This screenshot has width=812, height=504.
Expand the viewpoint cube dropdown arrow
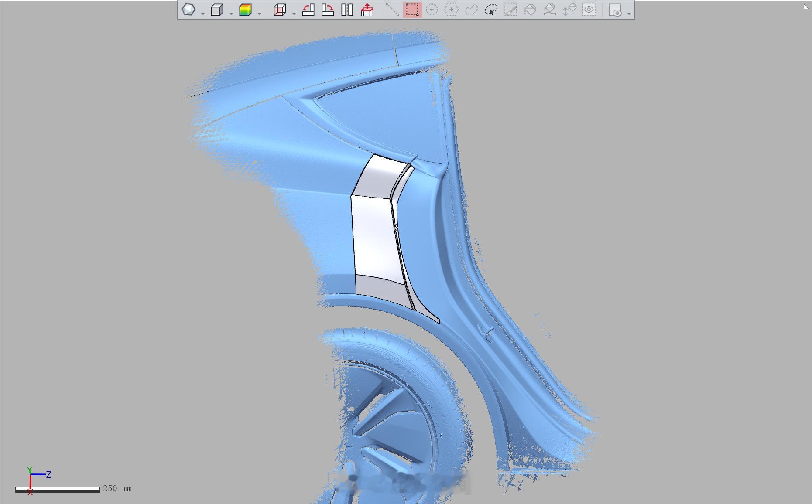click(294, 14)
